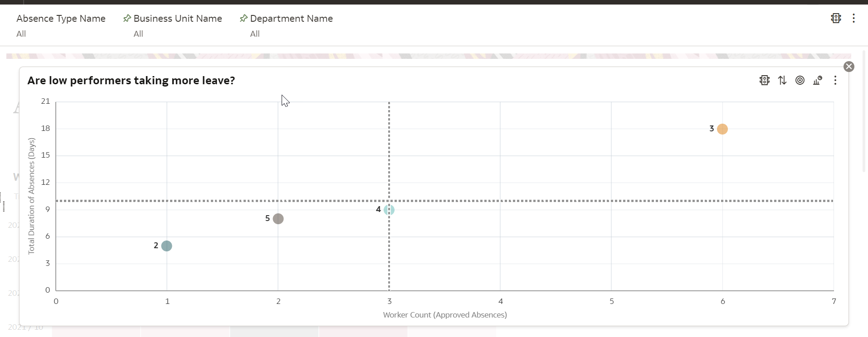The height and width of the screenshot is (337, 868).
Task: Open the filter bar three-dot menu
Action: 853,18
